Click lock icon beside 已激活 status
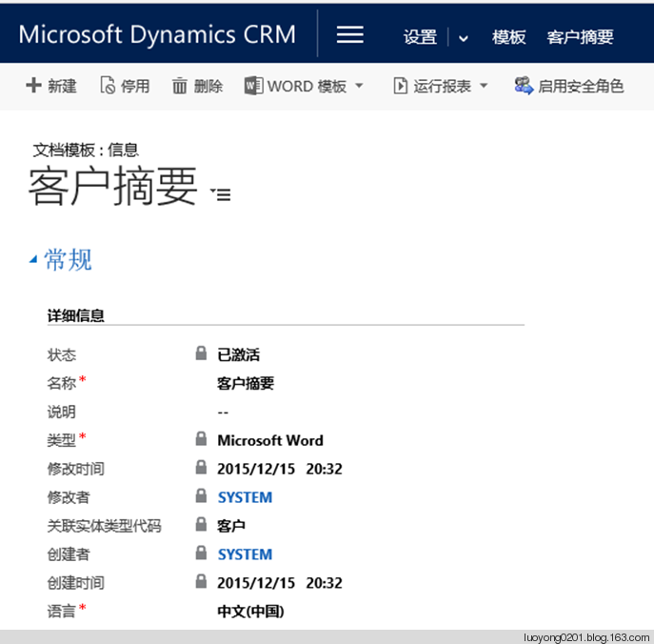 [x=201, y=353]
